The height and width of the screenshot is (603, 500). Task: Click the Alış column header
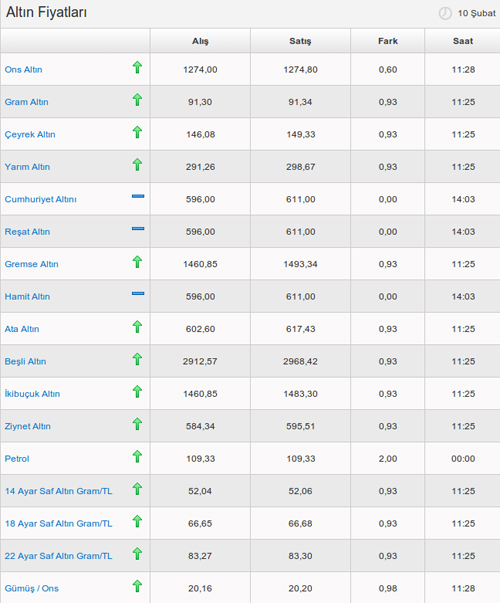(x=200, y=41)
